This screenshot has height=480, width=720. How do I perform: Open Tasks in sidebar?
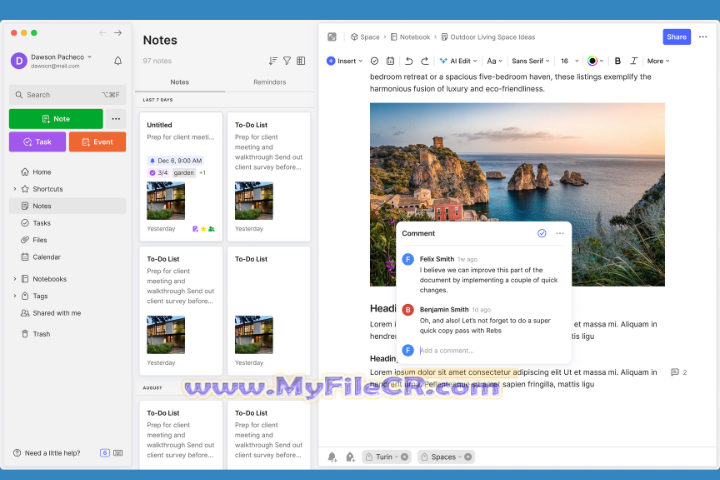[x=67, y=223]
